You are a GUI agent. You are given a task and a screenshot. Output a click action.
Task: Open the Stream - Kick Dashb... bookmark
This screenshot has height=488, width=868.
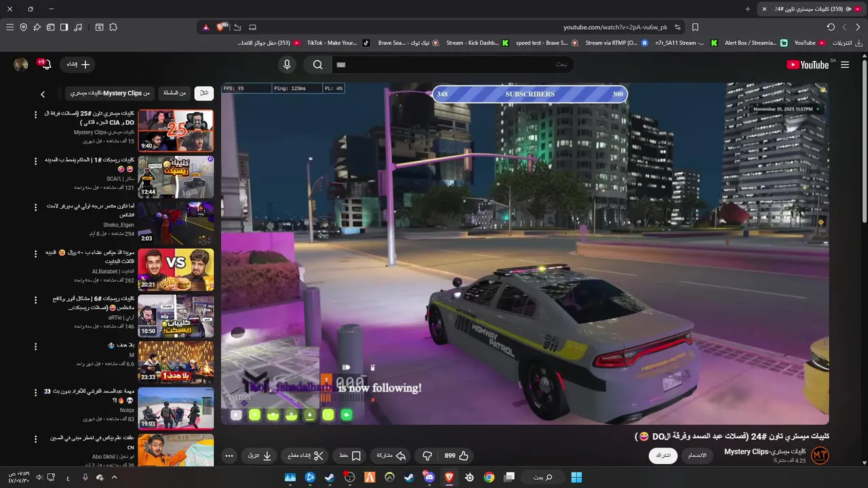pos(477,43)
